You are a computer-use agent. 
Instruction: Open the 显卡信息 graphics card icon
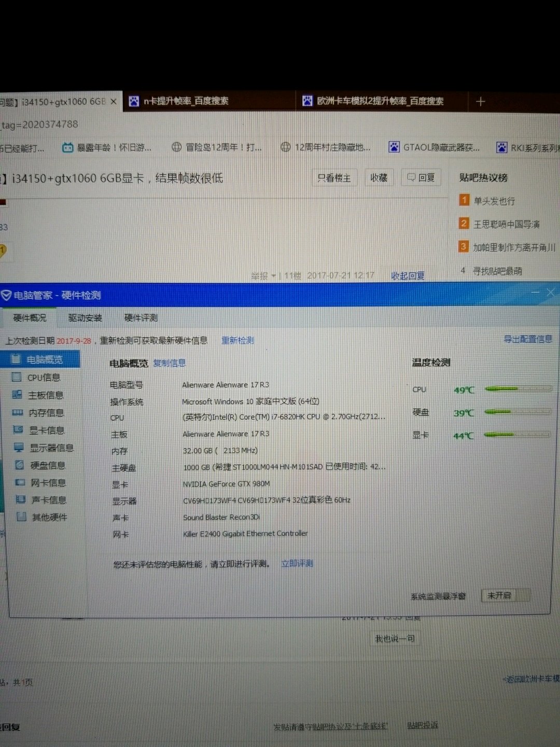(18, 430)
